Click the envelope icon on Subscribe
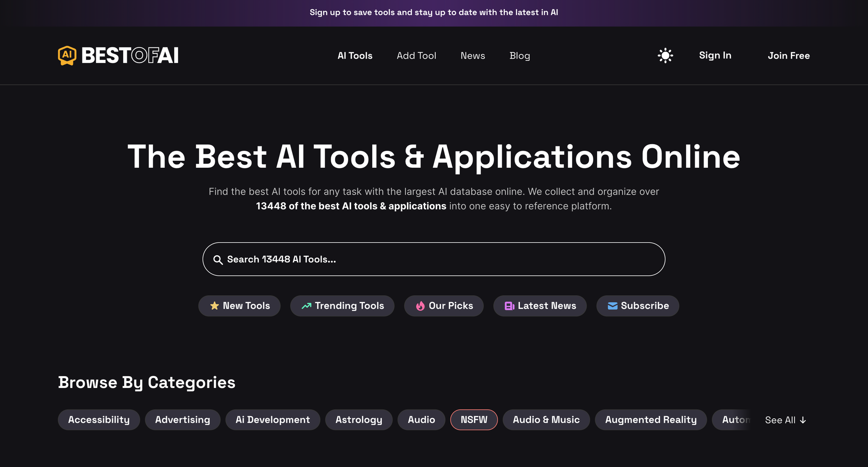 coord(612,306)
